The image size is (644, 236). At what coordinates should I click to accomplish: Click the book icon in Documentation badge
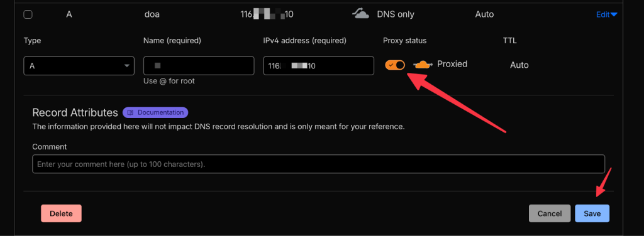point(130,112)
